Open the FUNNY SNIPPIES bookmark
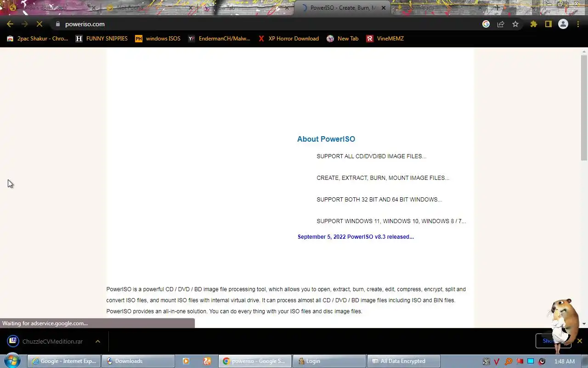The height and width of the screenshot is (368, 588). click(x=102, y=39)
